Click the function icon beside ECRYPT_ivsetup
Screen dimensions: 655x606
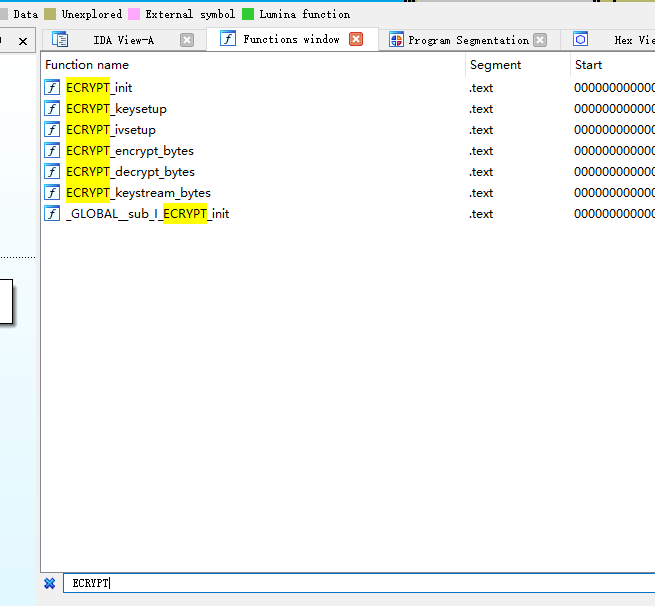coord(52,129)
